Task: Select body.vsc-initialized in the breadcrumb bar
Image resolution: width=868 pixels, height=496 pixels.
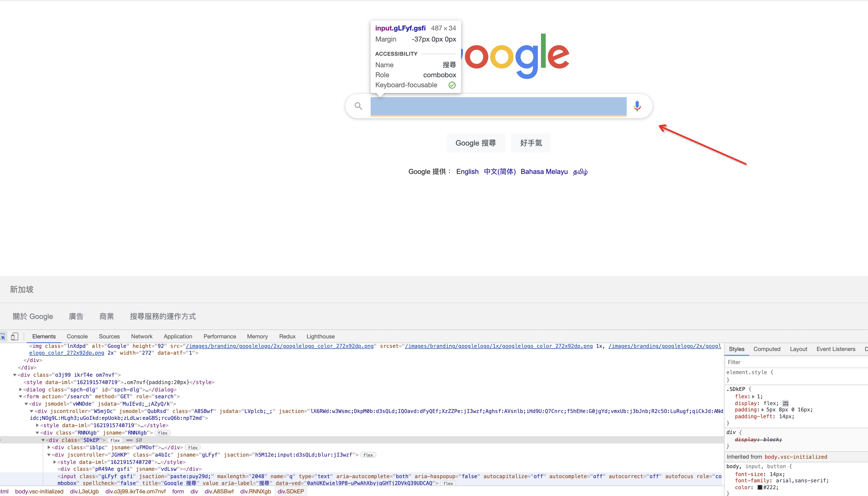Action: [x=39, y=492]
